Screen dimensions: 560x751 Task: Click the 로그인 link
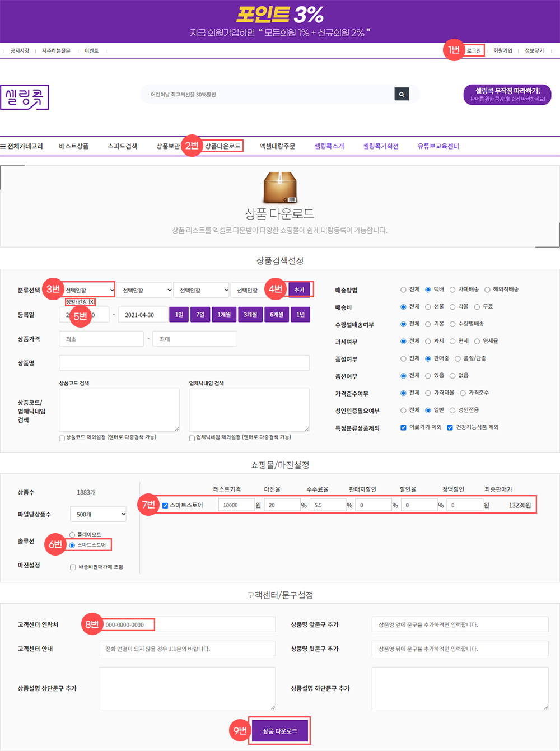[x=473, y=50]
